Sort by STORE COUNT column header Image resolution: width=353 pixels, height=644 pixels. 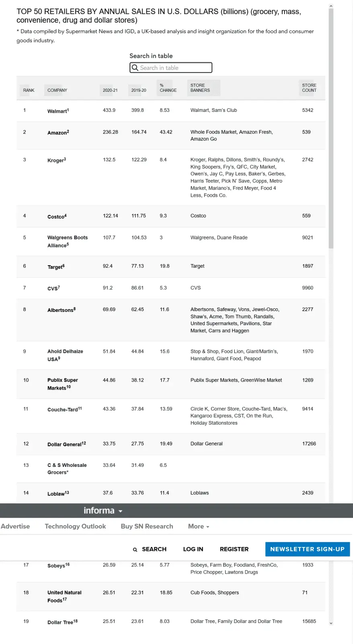click(309, 88)
